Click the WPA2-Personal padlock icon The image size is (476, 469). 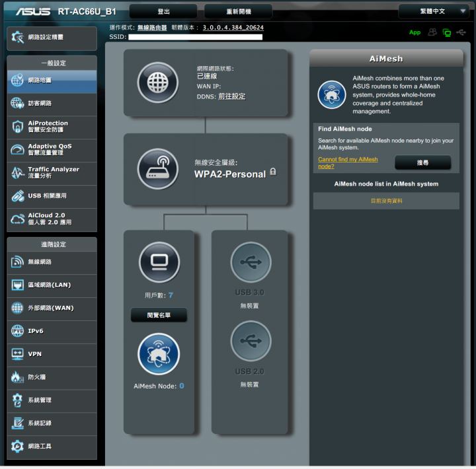[x=273, y=172]
